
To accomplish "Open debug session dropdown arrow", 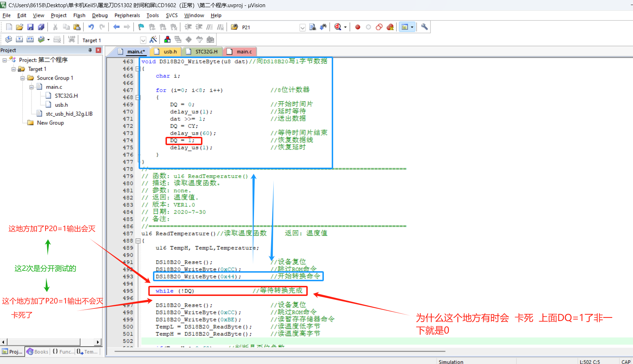I will [345, 27].
